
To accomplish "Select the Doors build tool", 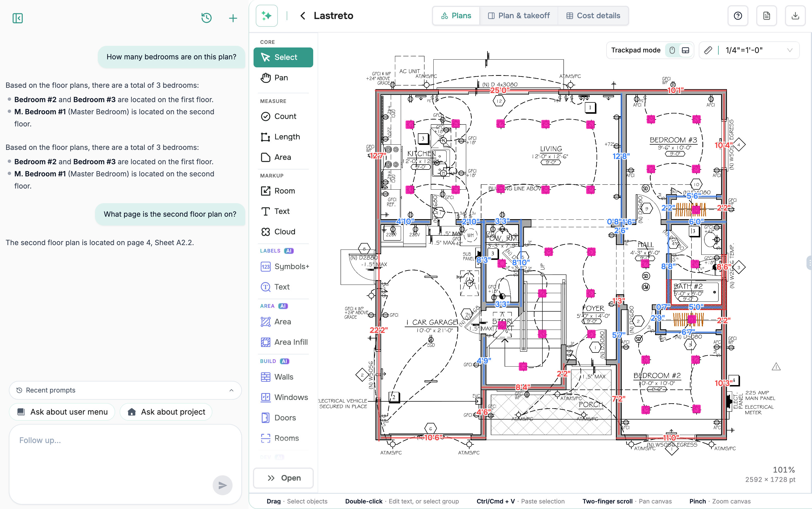I will point(283,418).
